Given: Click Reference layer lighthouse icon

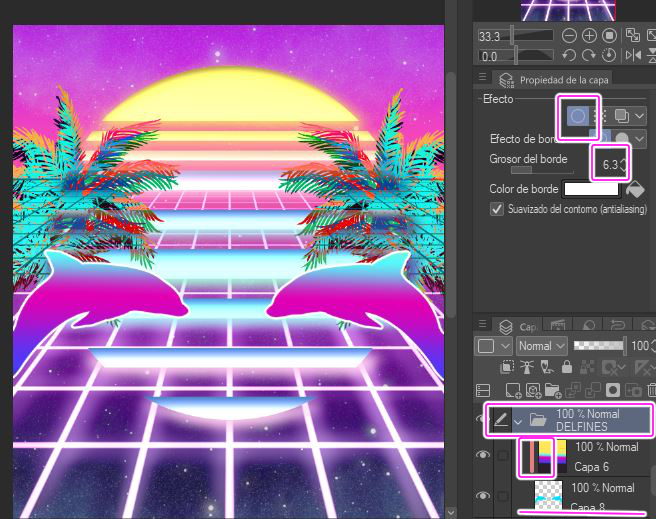Looking at the screenshot, I should (527, 367).
